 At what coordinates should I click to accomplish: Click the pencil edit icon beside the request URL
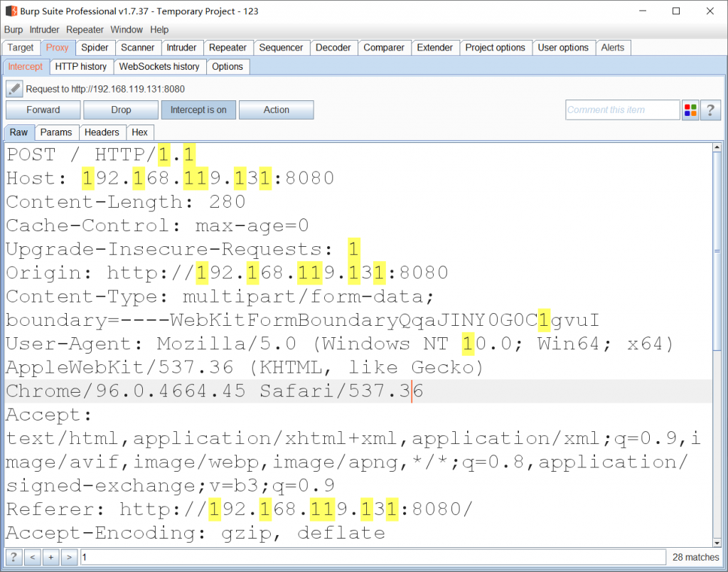tap(14, 89)
